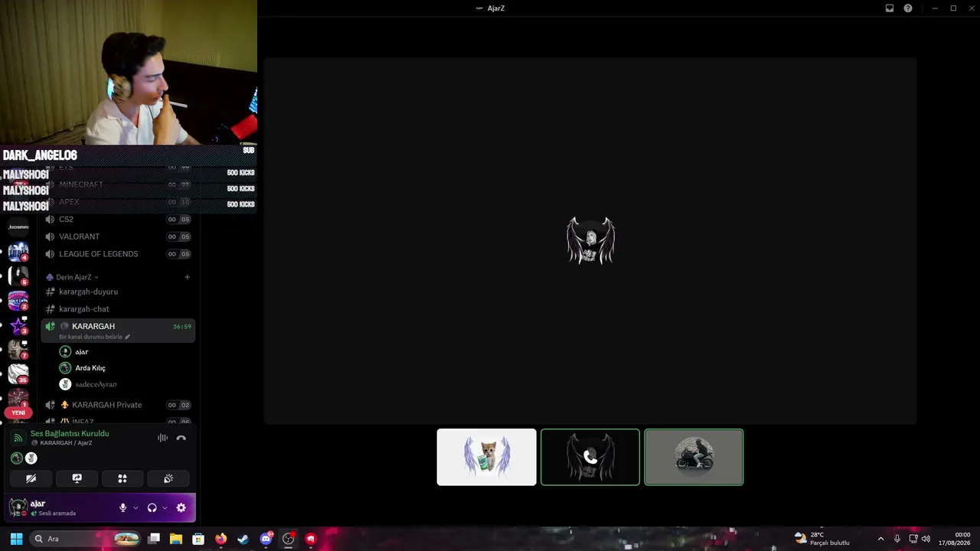This screenshot has height=551, width=980.
Task: Open the soundboard button
Action: click(x=168, y=478)
